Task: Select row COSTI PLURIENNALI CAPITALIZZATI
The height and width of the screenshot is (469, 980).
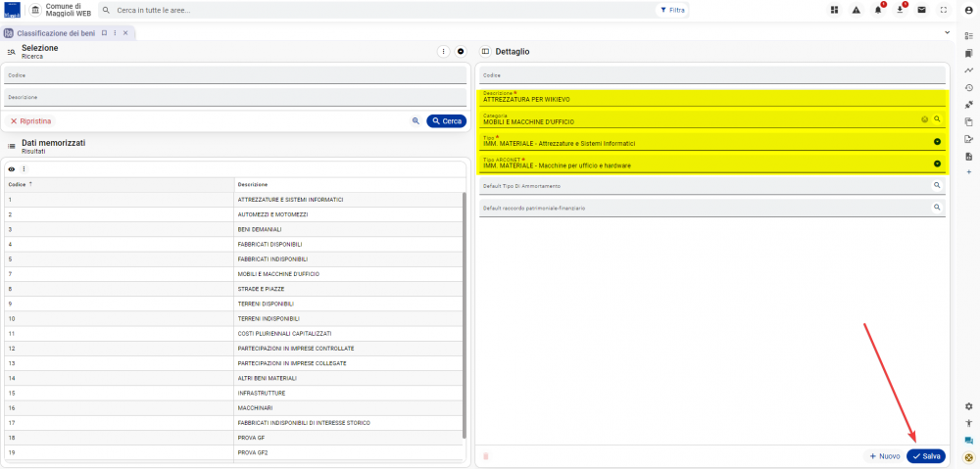Action: pos(234,334)
